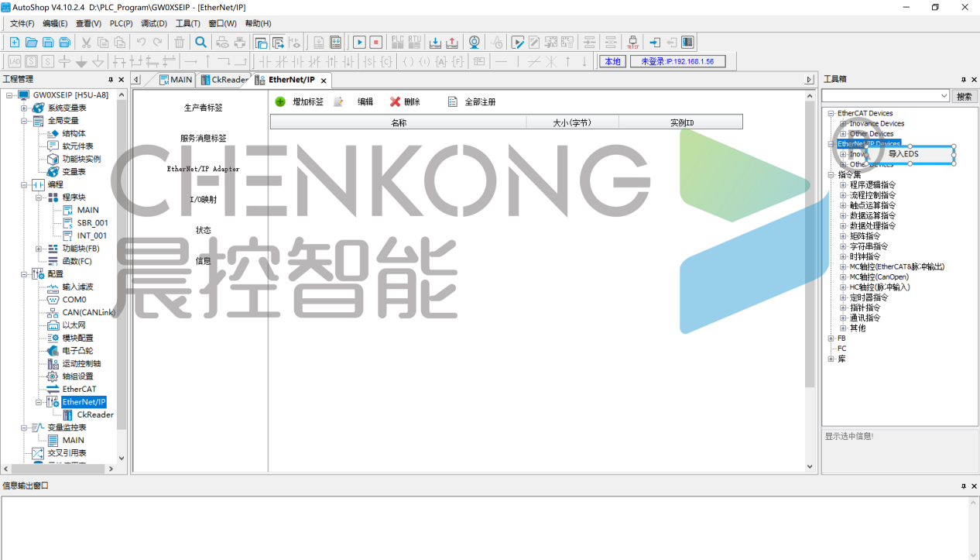Click the new project icon

[x=15, y=42]
